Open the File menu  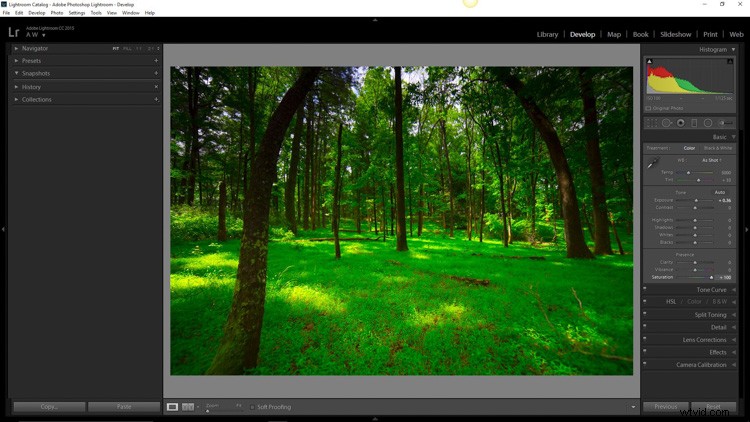click(x=6, y=13)
